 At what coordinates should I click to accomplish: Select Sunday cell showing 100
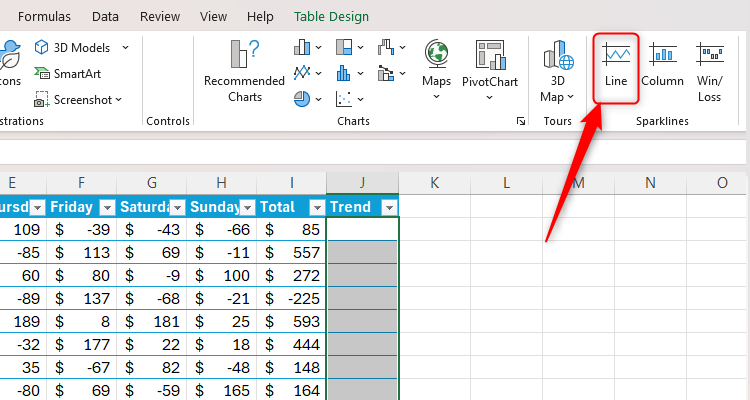coord(221,275)
